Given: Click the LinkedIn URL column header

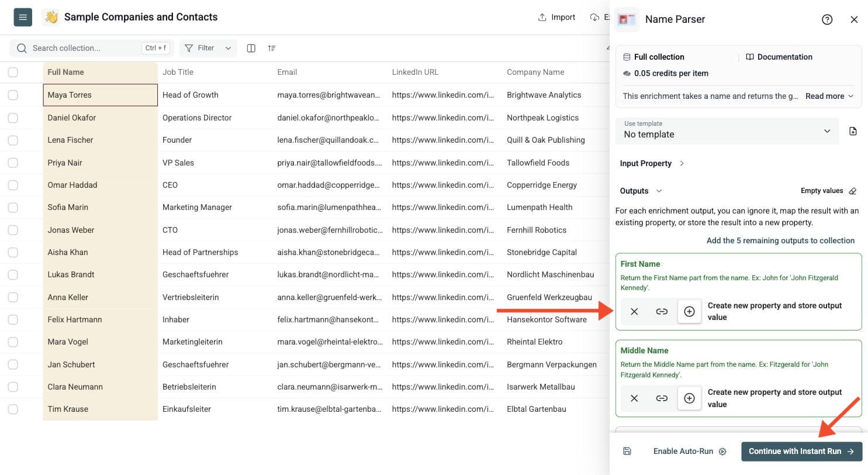Looking at the screenshot, I should point(444,72).
